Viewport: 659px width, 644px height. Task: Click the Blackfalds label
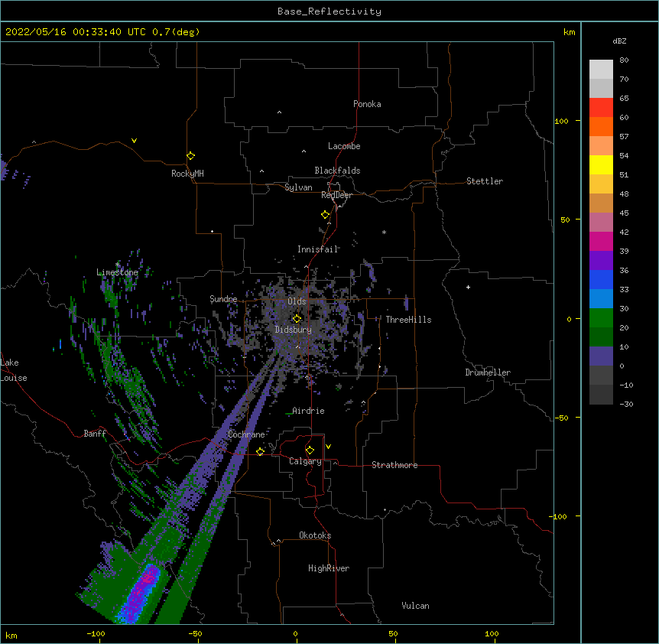[x=337, y=171]
